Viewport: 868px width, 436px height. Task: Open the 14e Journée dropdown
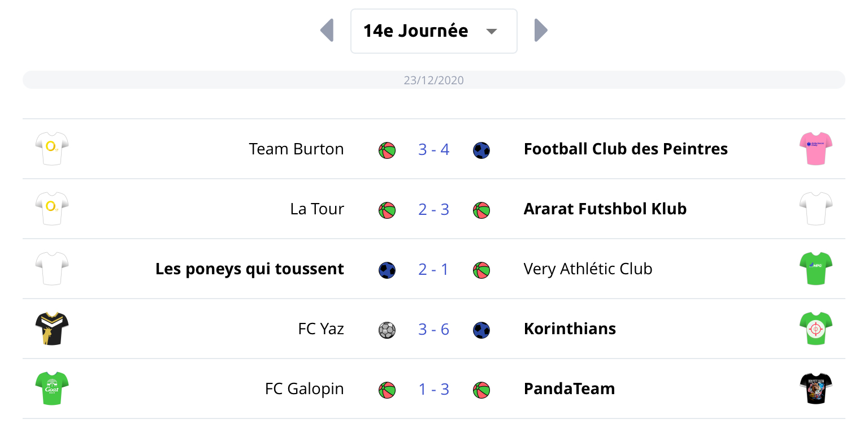433,31
